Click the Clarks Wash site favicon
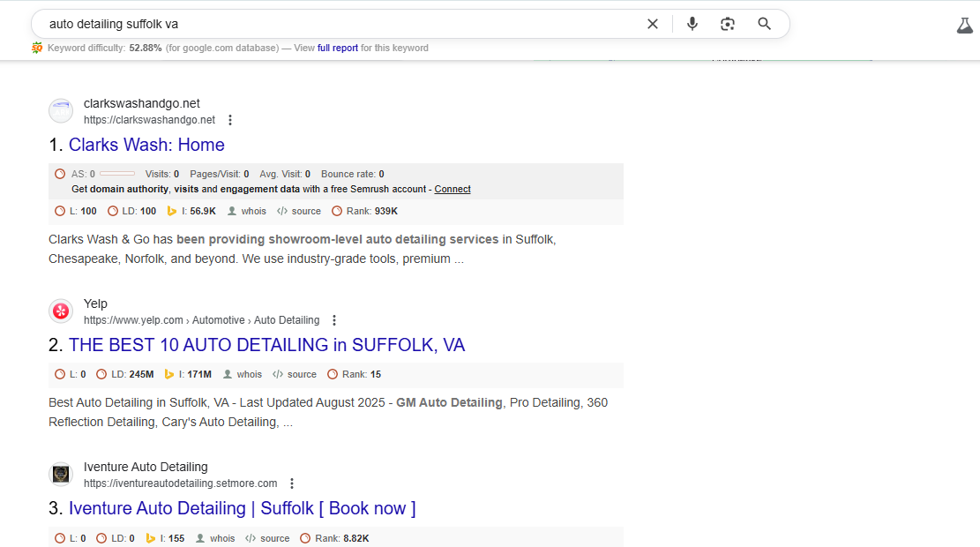 coord(61,111)
